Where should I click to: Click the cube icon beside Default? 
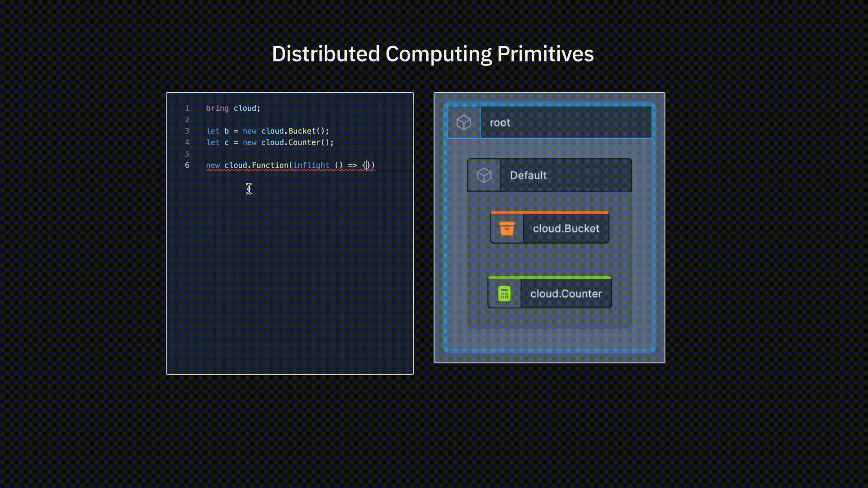click(x=484, y=175)
